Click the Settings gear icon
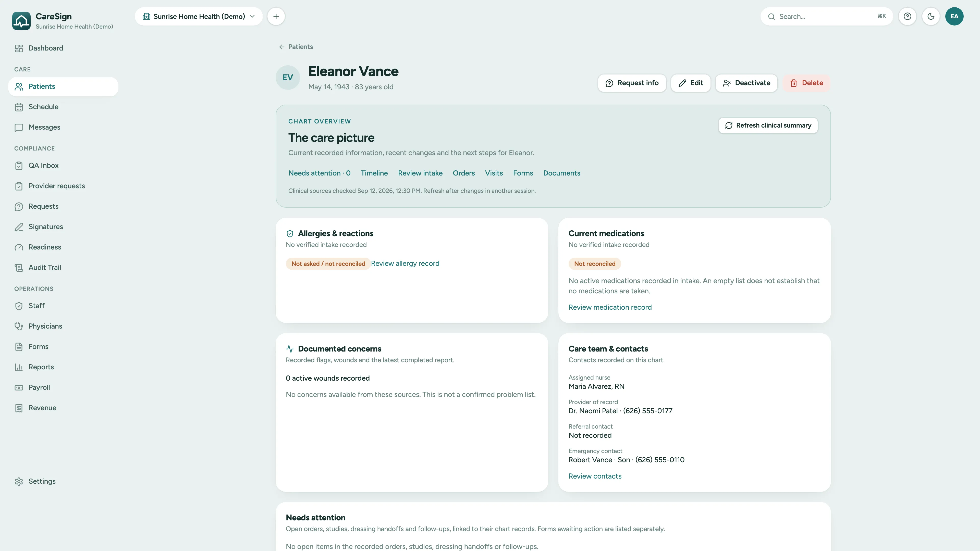This screenshot has width=980, height=551. click(19, 481)
